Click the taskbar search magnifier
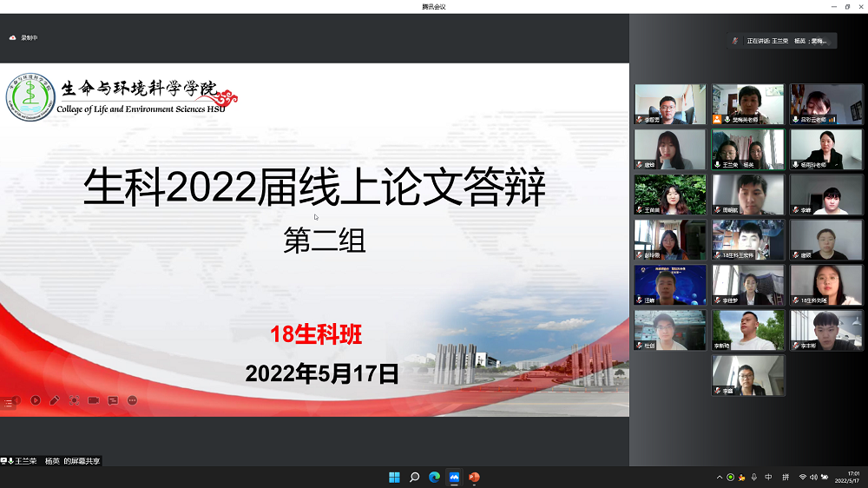The image size is (868, 488). [x=414, y=478]
